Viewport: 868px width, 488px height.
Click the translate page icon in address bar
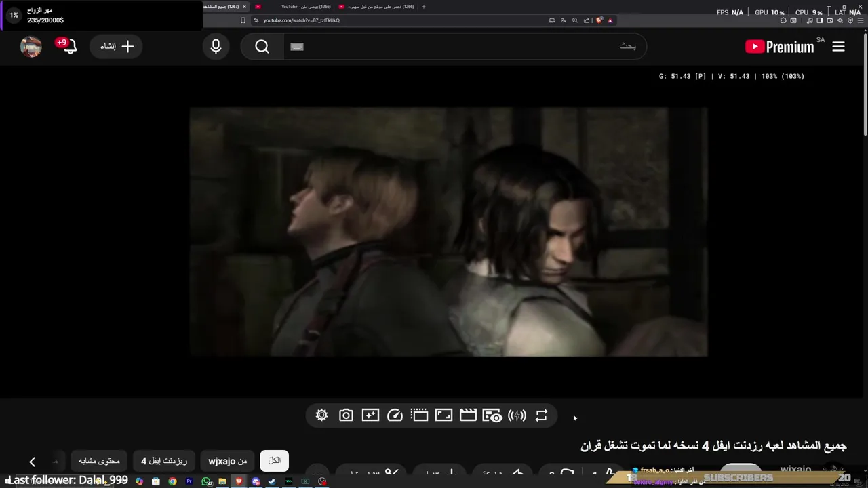click(564, 20)
